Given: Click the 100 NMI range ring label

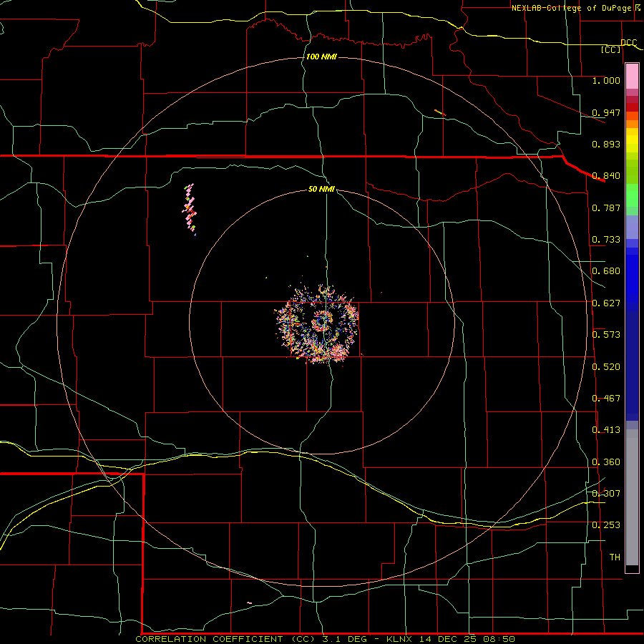Looking at the screenshot, I should (321, 57).
